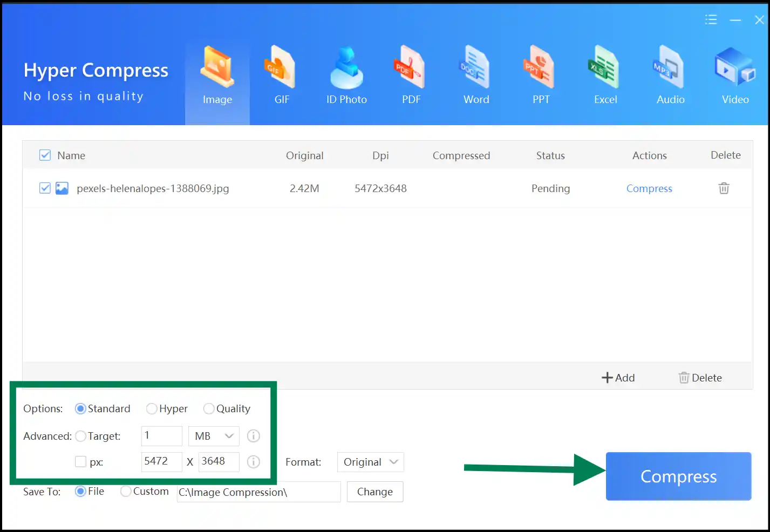Click the Delete button below file list

point(700,378)
